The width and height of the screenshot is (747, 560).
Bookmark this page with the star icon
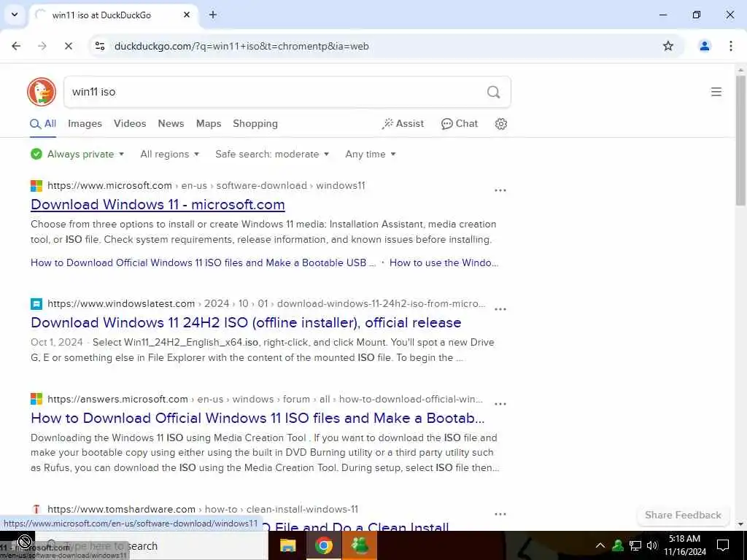[668, 46]
